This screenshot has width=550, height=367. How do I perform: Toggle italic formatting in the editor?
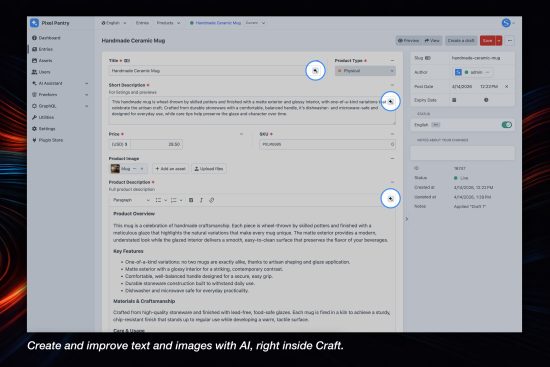(201, 200)
